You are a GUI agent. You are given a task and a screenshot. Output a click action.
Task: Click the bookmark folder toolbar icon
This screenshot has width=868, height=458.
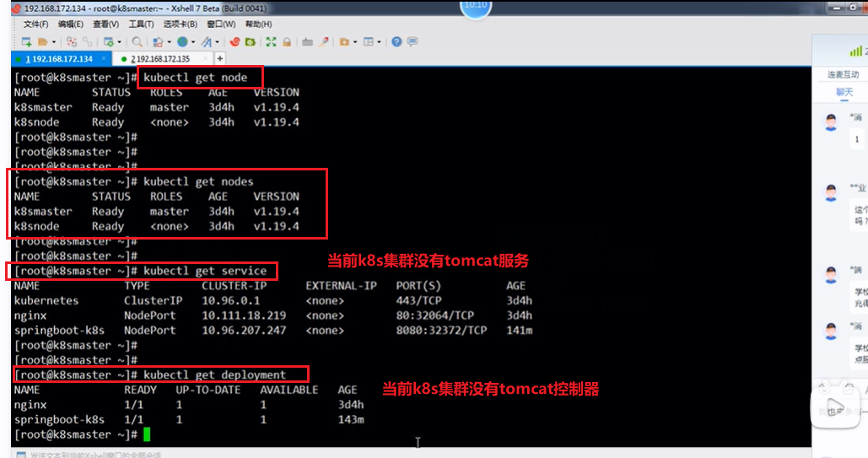344,41
